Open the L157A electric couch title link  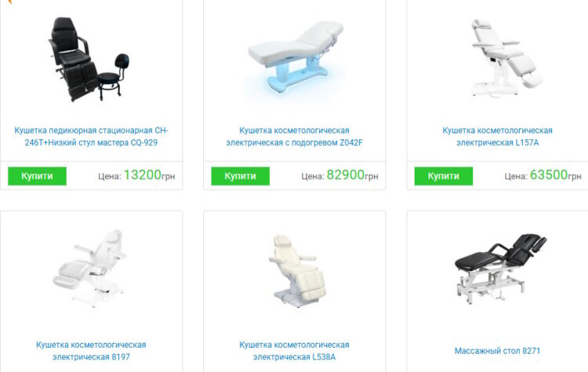point(497,136)
